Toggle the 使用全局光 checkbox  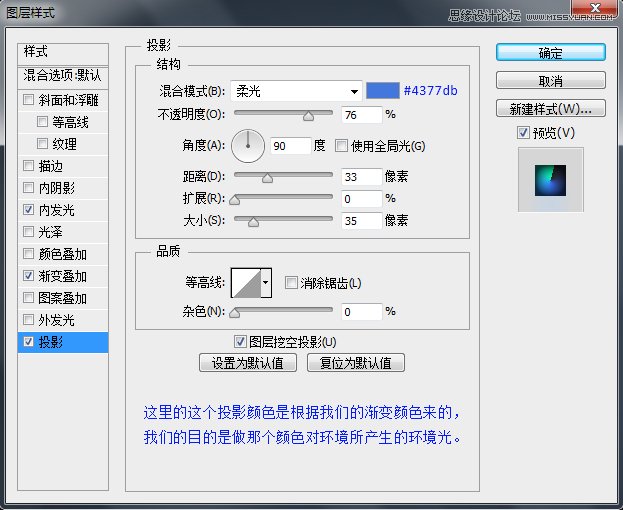342,146
